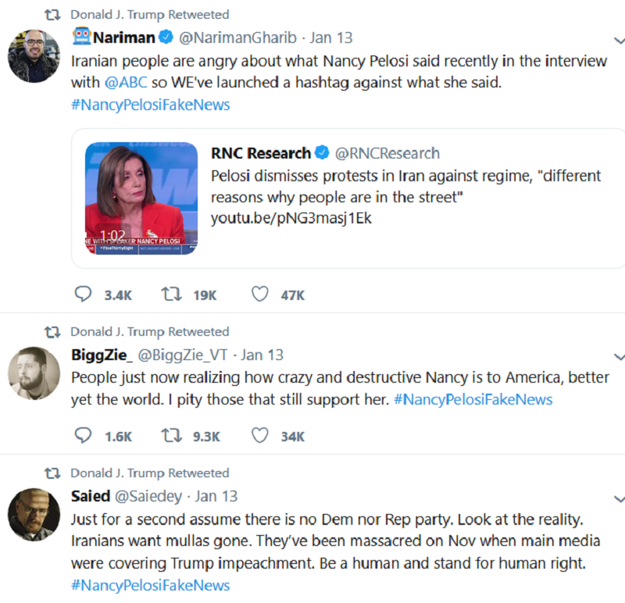Open the #NancyPelosiFakeNews hashtag in Nariman's tweet

150,105
